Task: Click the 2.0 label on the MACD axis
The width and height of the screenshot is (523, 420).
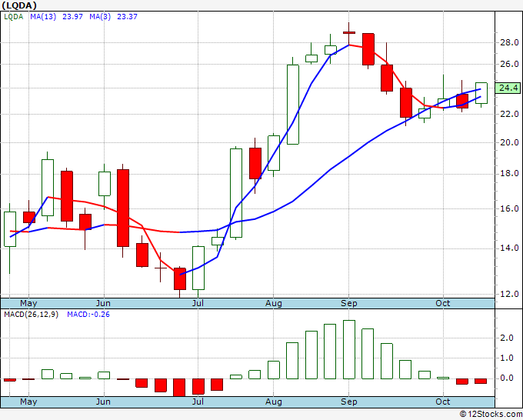Action: (507, 338)
